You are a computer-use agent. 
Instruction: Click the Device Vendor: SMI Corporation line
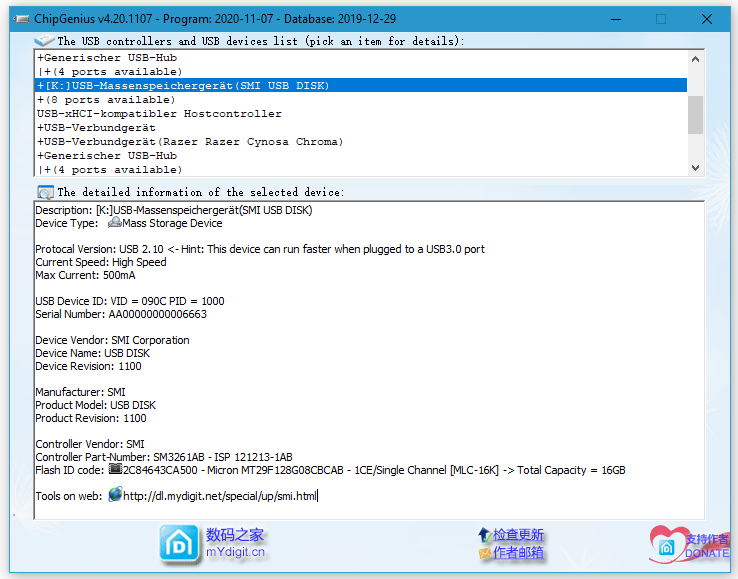coord(112,340)
